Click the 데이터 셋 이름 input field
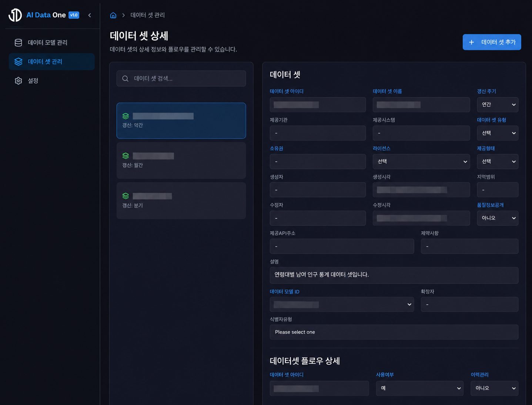Viewport: 532px width, 405px height. coord(421,105)
